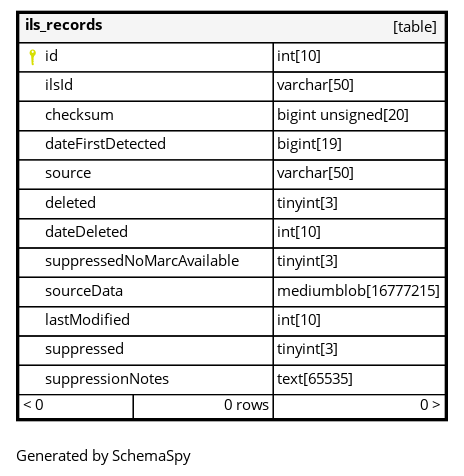Select the id column name
464x476 pixels.
coord(51,56)
